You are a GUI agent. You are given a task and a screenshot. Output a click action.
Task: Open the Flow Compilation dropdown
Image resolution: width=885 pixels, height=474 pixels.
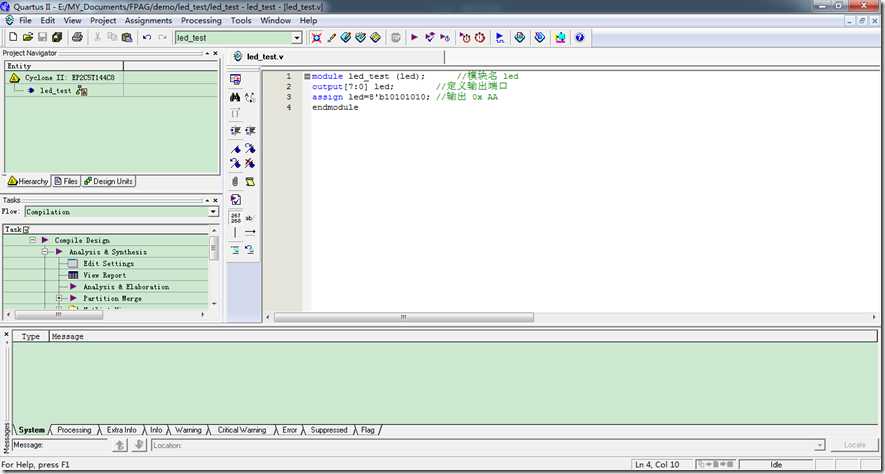(213, 212)
